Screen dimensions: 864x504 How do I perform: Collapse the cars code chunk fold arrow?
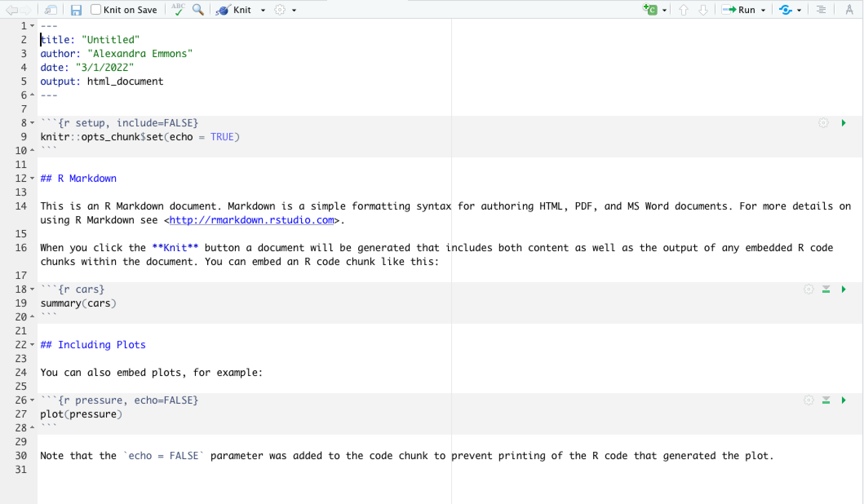click(x=32, y=290)
